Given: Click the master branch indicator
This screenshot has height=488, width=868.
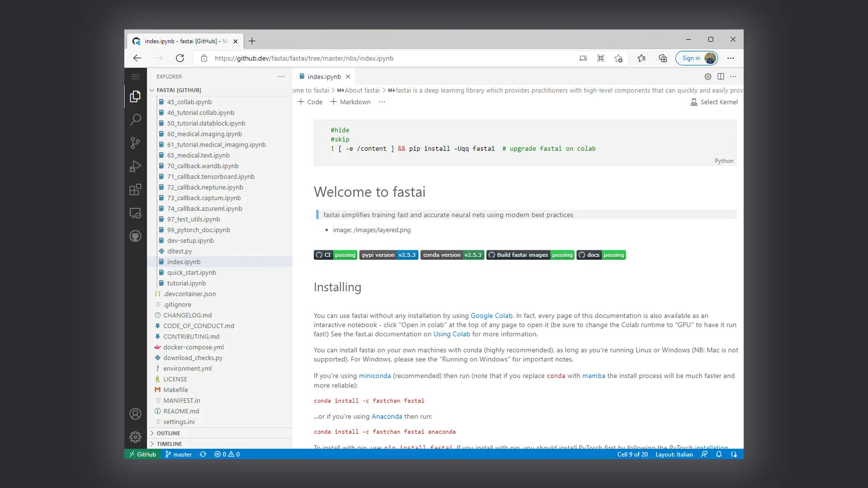Looking at the screenshot, I should tap(179, 455).
